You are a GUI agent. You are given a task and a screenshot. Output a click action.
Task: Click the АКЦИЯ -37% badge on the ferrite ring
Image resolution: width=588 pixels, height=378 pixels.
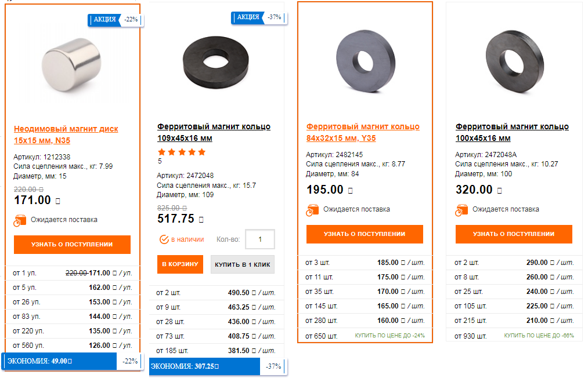tap(258, 17)
